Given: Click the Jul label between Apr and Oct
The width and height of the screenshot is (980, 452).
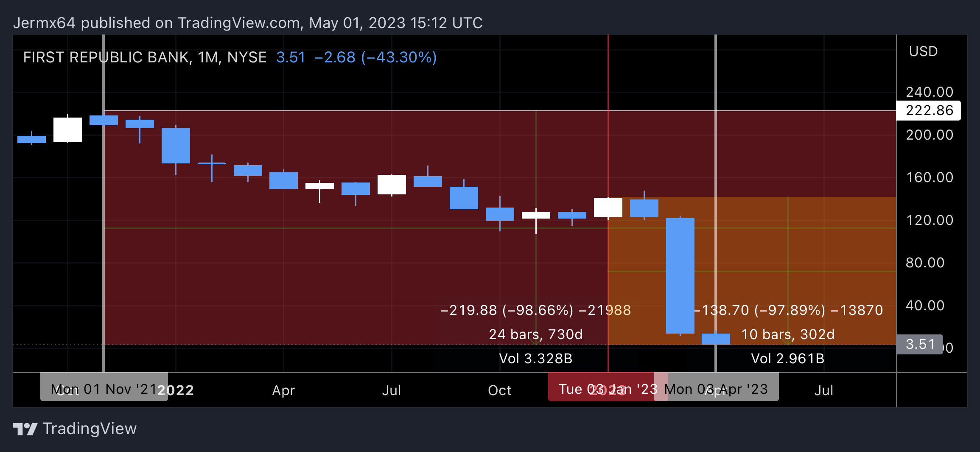Looking at the screenshot, I should pos(392,390).
